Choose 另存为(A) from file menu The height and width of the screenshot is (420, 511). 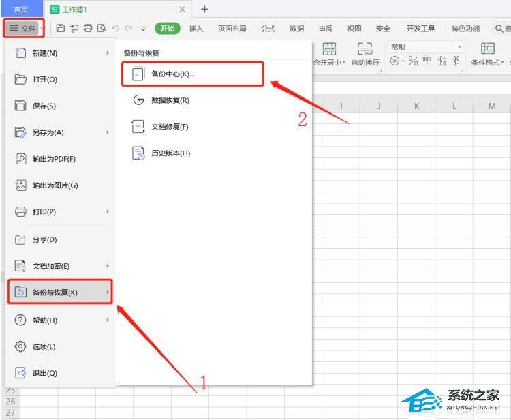(x=60, y=132)
